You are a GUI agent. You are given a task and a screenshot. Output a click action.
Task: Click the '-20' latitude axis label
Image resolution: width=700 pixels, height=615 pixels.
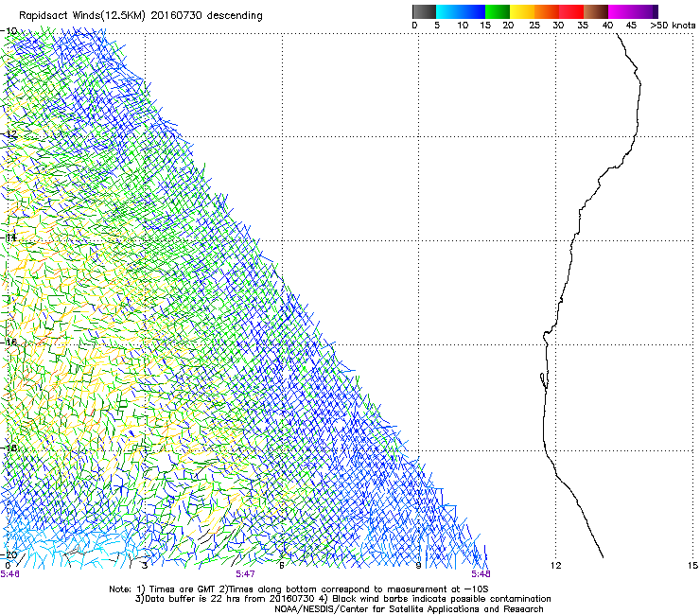click(9, 554)
